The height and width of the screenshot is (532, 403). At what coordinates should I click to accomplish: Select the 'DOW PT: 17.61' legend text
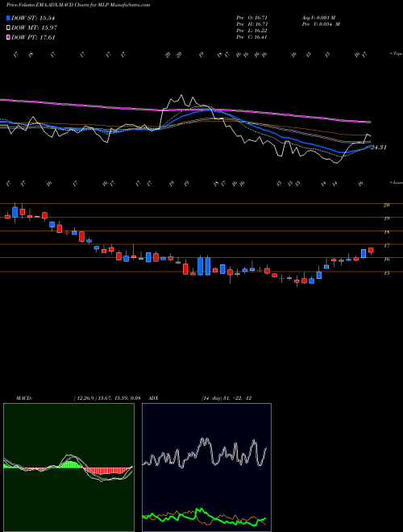pyautogui.click(x=33, y=37)
